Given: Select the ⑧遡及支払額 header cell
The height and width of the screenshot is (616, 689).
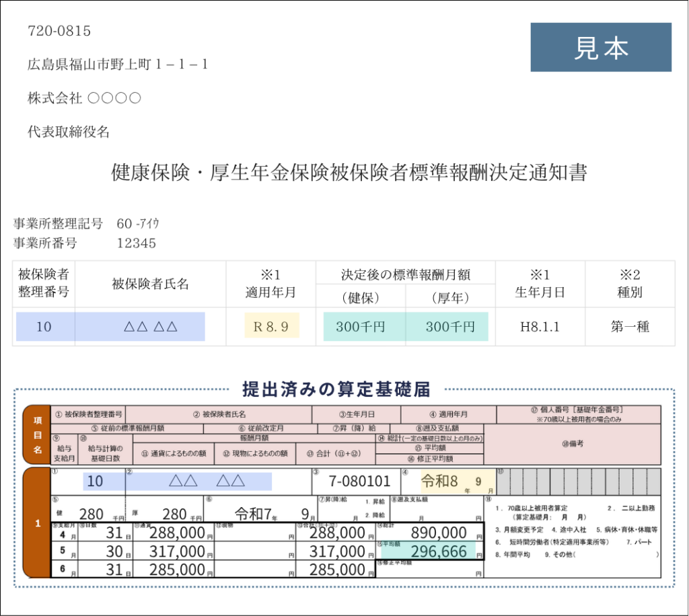Looking at the screenshot, I should pyautogui.click(x=437, y=428).
